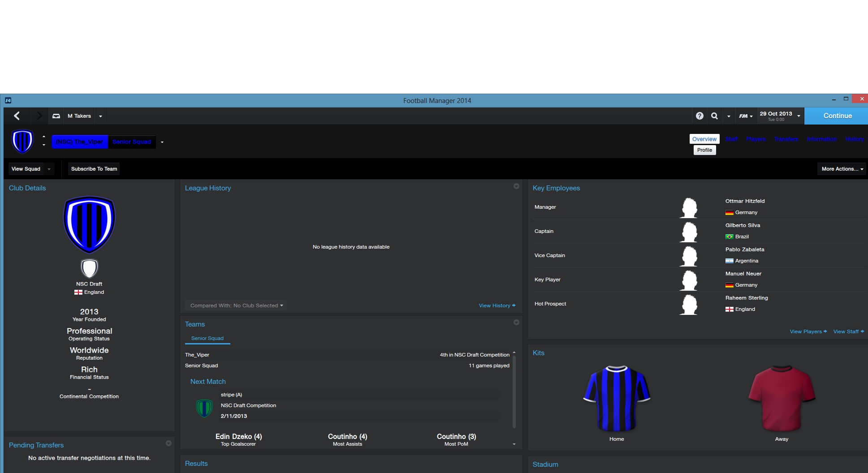868x473 pixels.
Task: Open the View Players link
Action: [x=808, y=331]
